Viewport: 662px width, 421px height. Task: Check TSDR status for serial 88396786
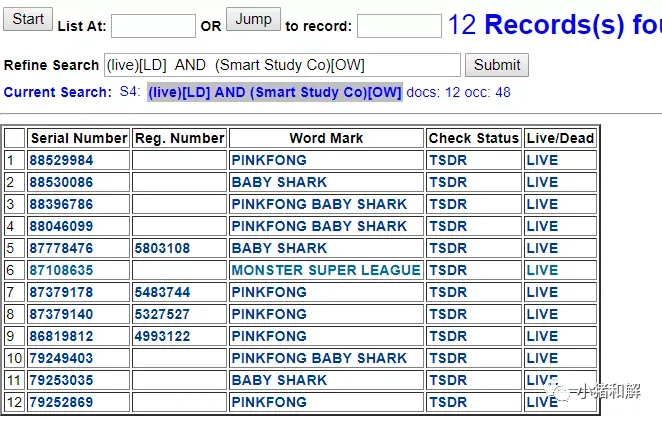(448, 204)
